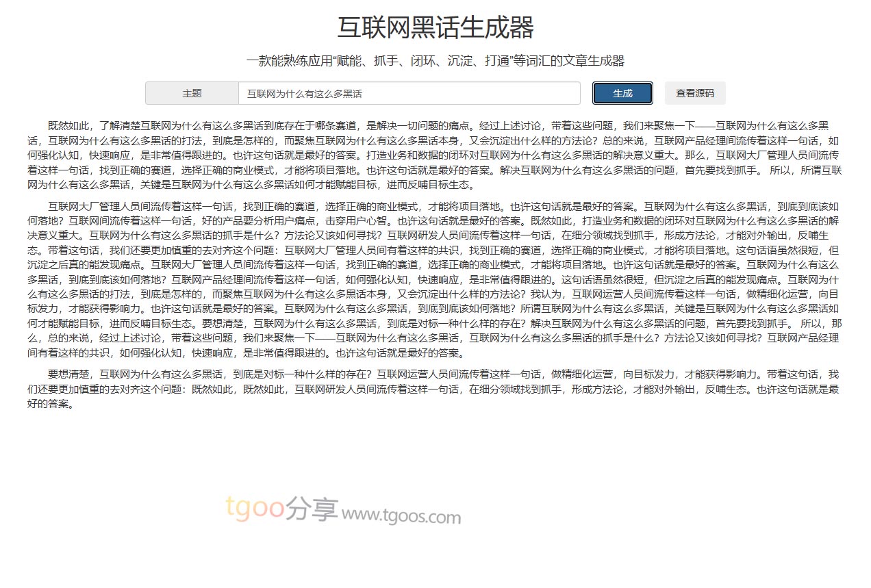871x588 pixels.
Task: Click the 互联网黑话生成器 page title
Action: (435, 28)
